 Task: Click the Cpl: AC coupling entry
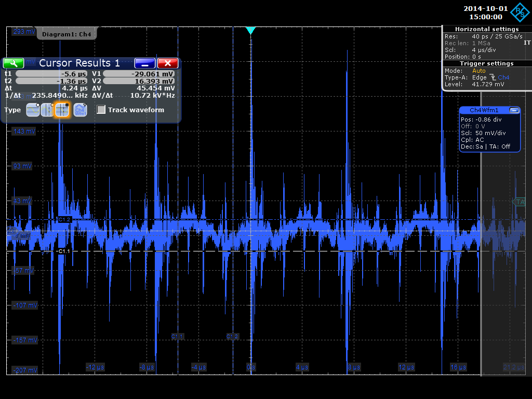[472, 140]
